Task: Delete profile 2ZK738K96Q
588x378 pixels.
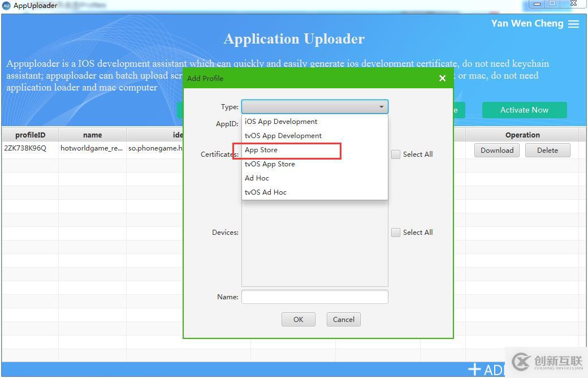Action: (547, 150)
